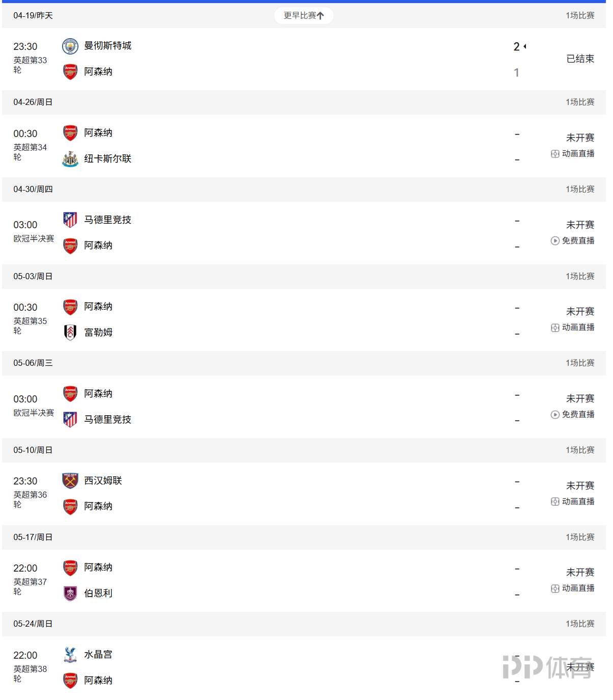
Task: Click the West Ham United crest
Action: tap(70, 481)
